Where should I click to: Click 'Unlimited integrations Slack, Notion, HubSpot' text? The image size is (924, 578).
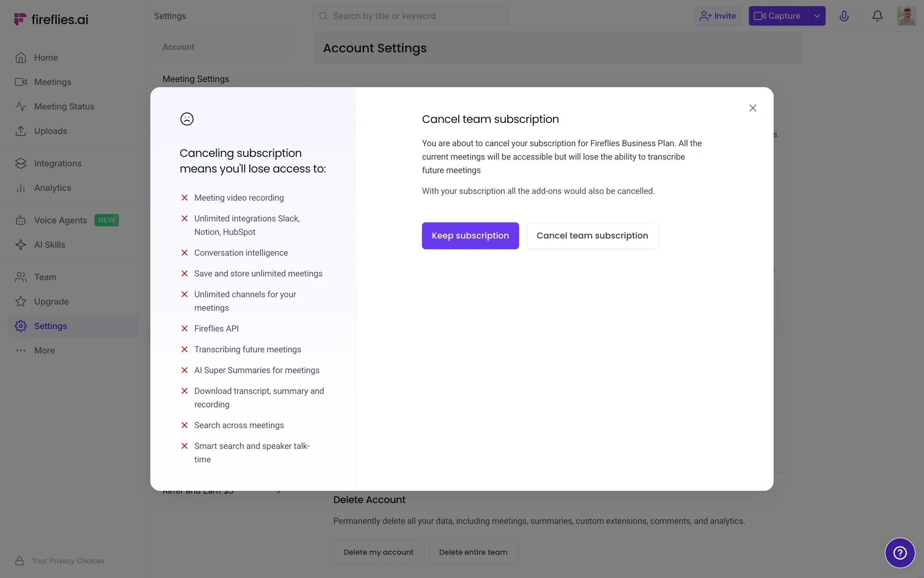point(247,225)
